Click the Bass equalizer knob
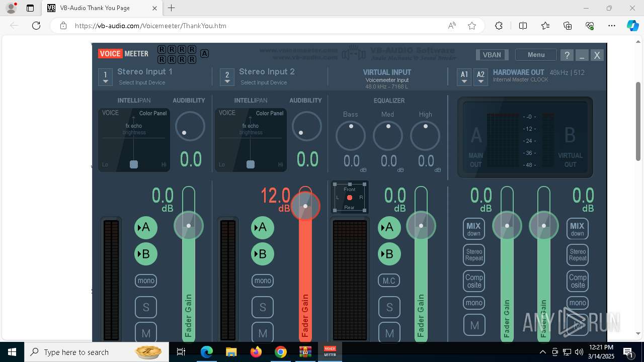Screen dimensions: 644x362 coord(351,136)
